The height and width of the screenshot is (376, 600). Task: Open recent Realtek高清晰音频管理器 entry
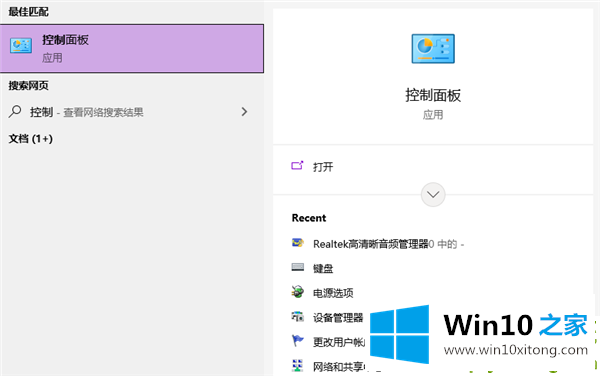click(388, 244)
